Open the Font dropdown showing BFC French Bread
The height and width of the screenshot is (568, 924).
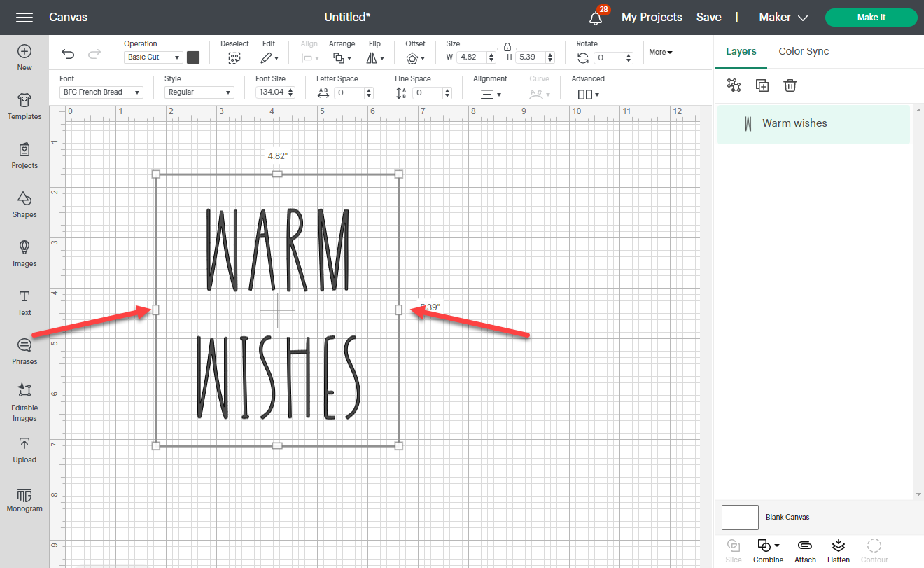[101, 92]
